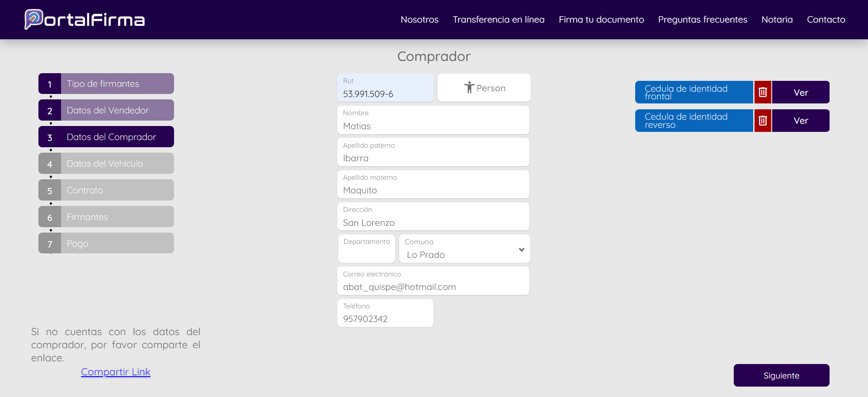
Task: Click the Compartir Link hyperlink
Action: point(116,372)
